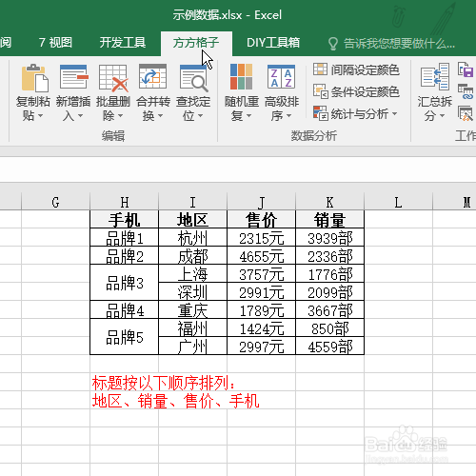Screen dimensions: 476x476
Task: Expand 新增插入 dropdown arrow
Action: (80, 116)
